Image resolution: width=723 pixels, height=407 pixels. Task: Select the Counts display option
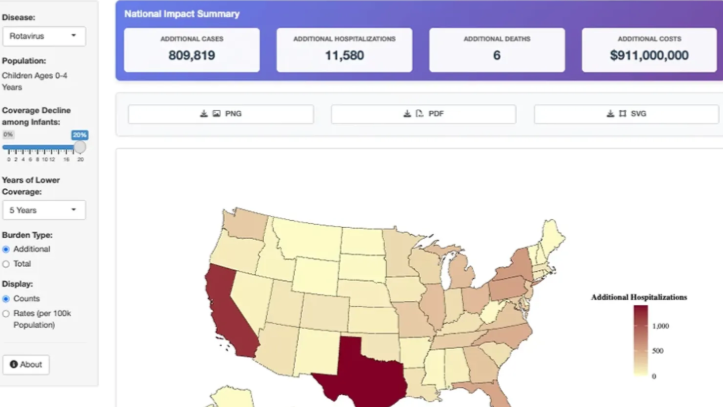pos(6,298)
